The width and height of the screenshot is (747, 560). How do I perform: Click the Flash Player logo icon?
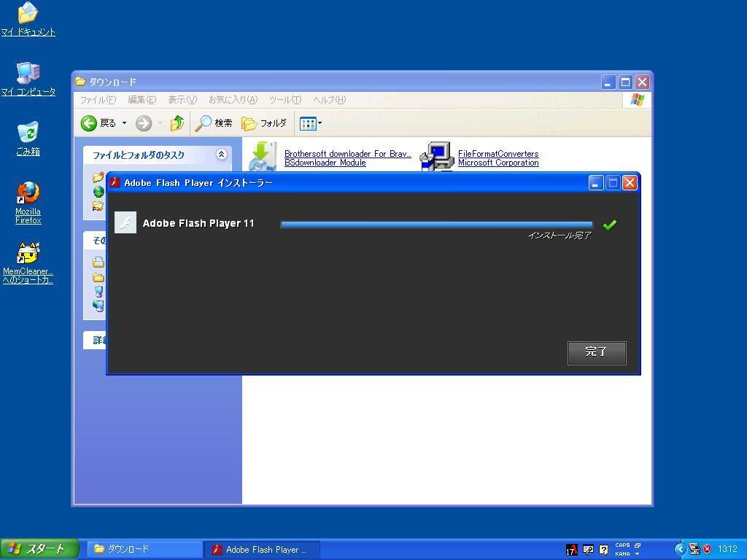click(x=125, y=223)
